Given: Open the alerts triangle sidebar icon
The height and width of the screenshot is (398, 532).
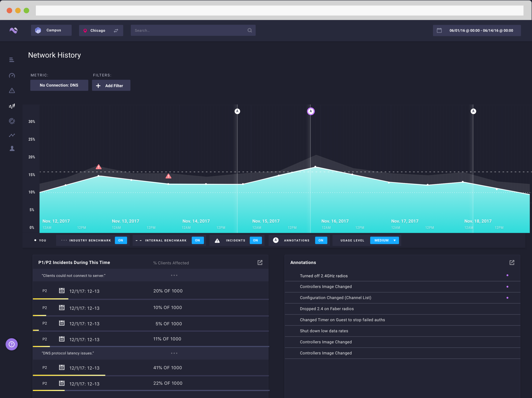Looking at the screenshot, I should [12, 91].
